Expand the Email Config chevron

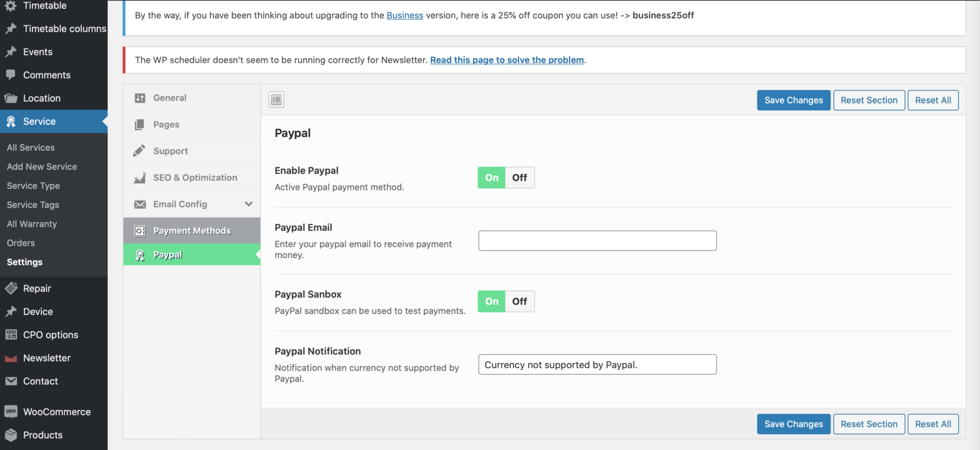[249, 204]
